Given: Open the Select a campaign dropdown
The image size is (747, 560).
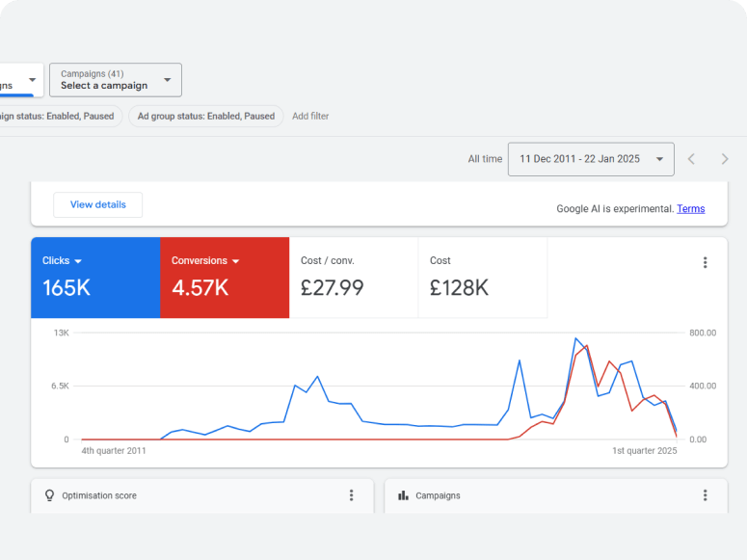Looking at the screenshot, I should tap(115, 80).
